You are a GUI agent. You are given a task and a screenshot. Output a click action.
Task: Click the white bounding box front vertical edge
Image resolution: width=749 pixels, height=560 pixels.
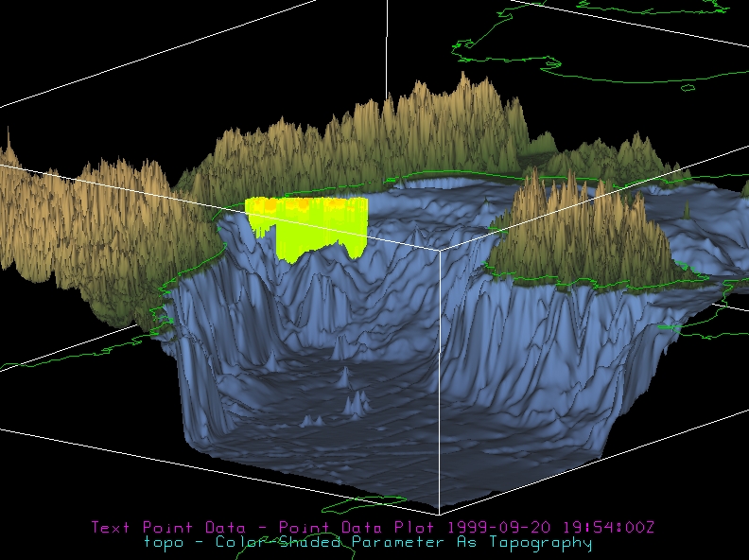(440, 378)
